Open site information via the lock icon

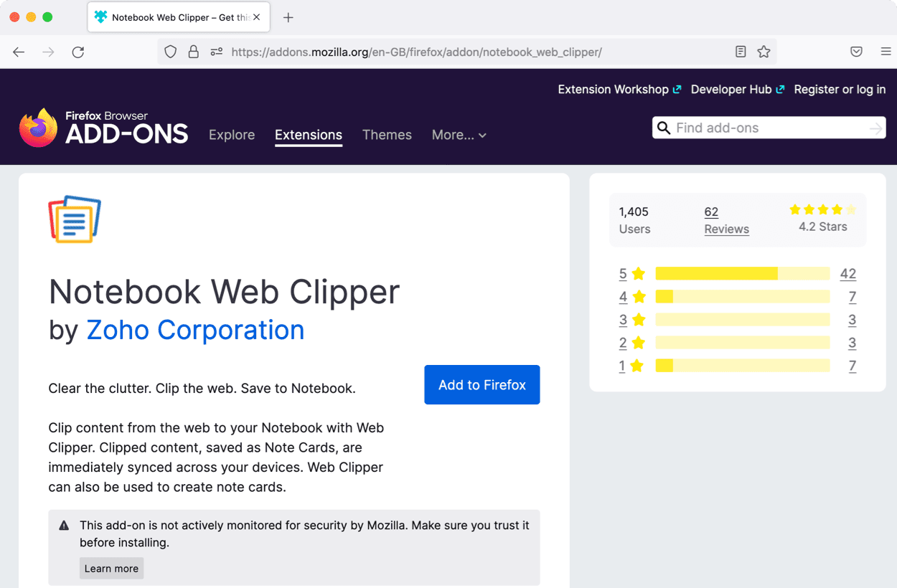193,52
